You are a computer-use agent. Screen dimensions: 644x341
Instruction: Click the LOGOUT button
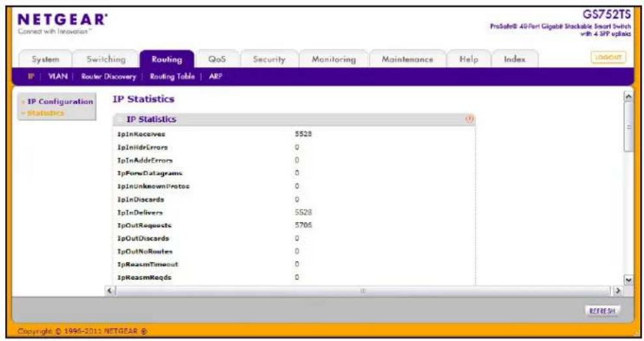pos(608,57)
